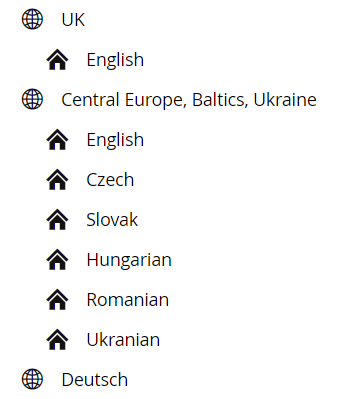Open English under Central Europe region
The width and height of the screenshot is (362, 399).
115,140
